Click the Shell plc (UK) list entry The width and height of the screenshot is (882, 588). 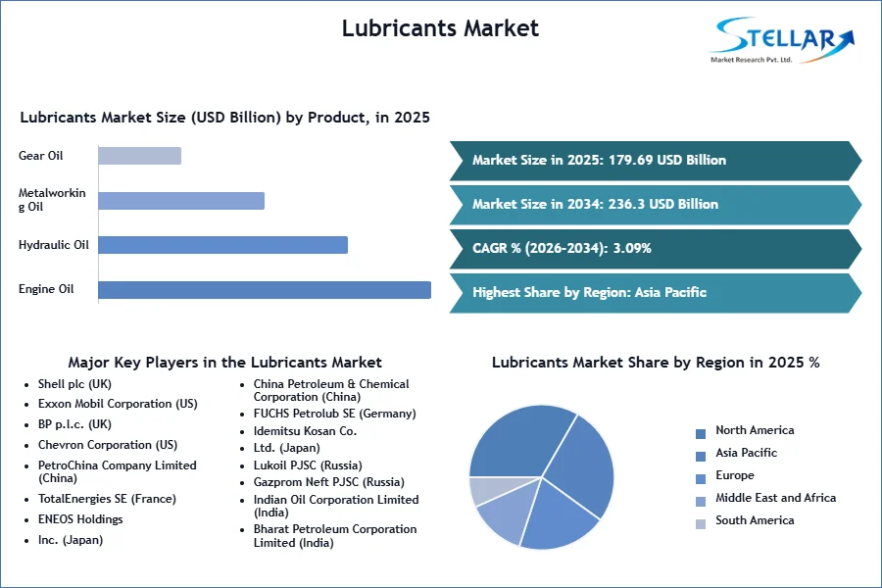(x=74, y=384)
